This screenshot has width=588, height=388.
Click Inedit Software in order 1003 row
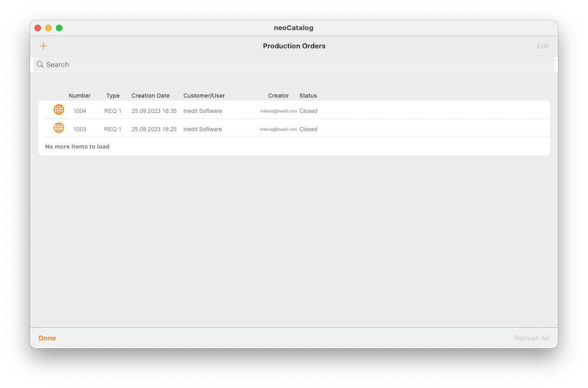[x=202, y=129]
